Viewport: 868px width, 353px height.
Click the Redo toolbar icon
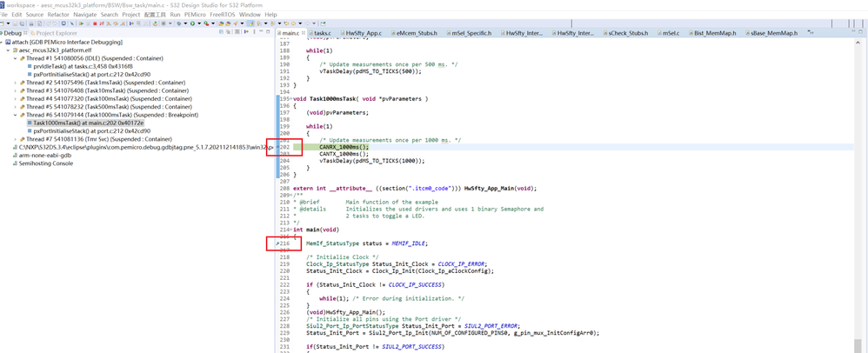(55, 23)
